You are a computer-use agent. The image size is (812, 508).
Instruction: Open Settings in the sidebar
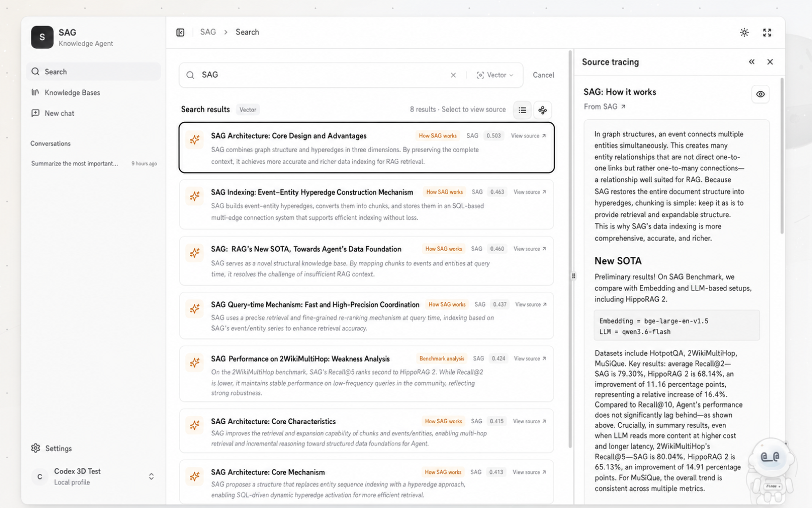[51, 449]
